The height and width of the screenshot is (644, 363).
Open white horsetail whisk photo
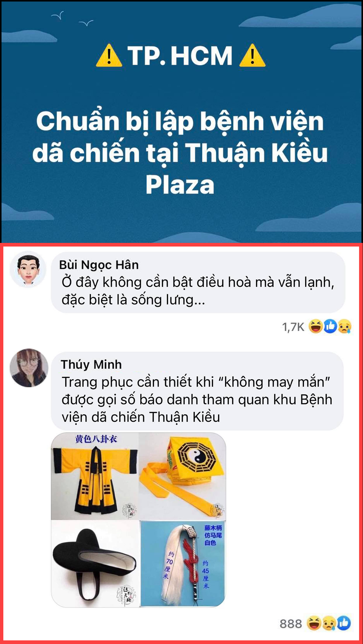(183, 564)
